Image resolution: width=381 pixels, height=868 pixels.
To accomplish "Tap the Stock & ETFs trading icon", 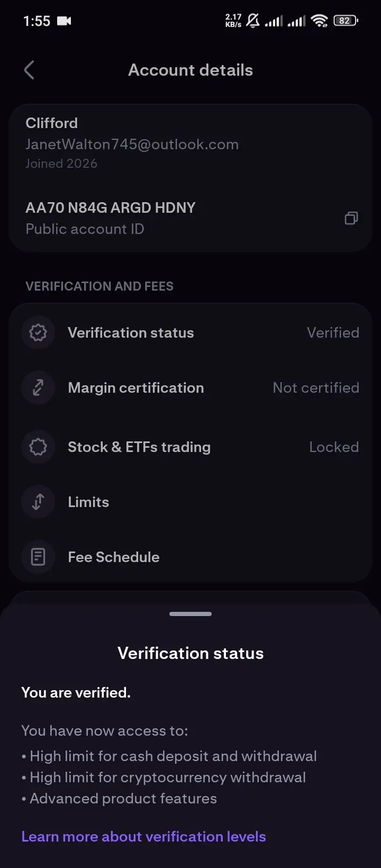I will 38,447.
